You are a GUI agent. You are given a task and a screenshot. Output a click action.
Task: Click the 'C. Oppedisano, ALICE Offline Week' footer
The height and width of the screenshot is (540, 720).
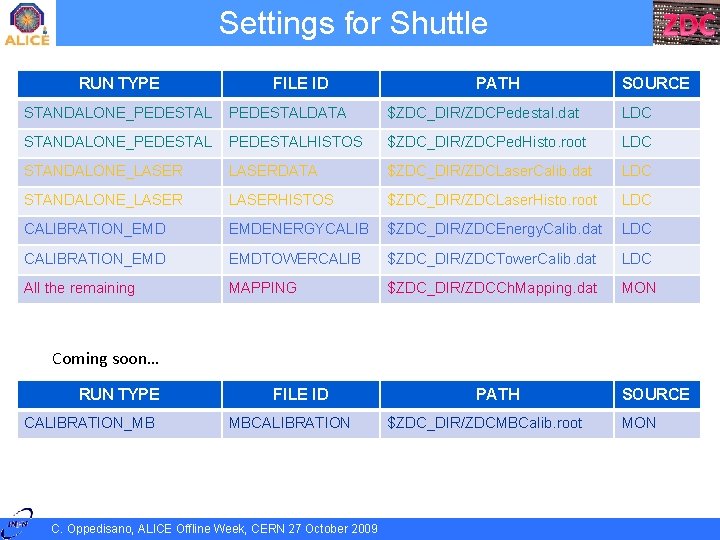(x=214, y=529)
